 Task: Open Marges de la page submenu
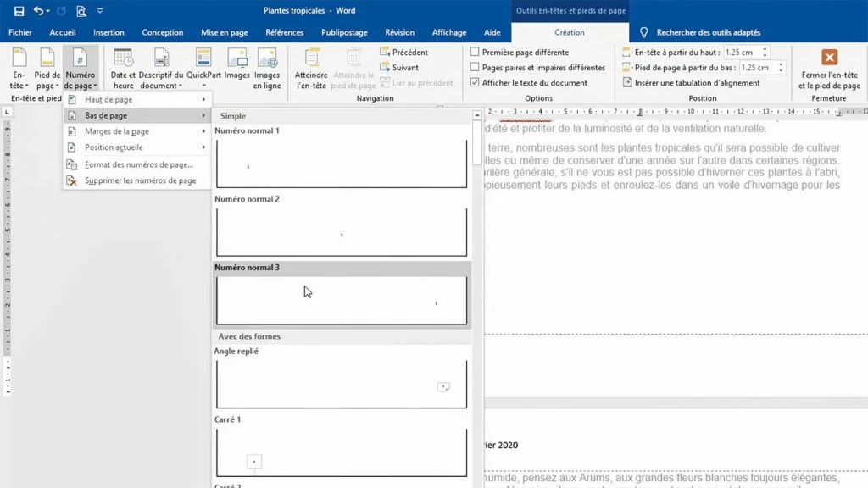136,131
